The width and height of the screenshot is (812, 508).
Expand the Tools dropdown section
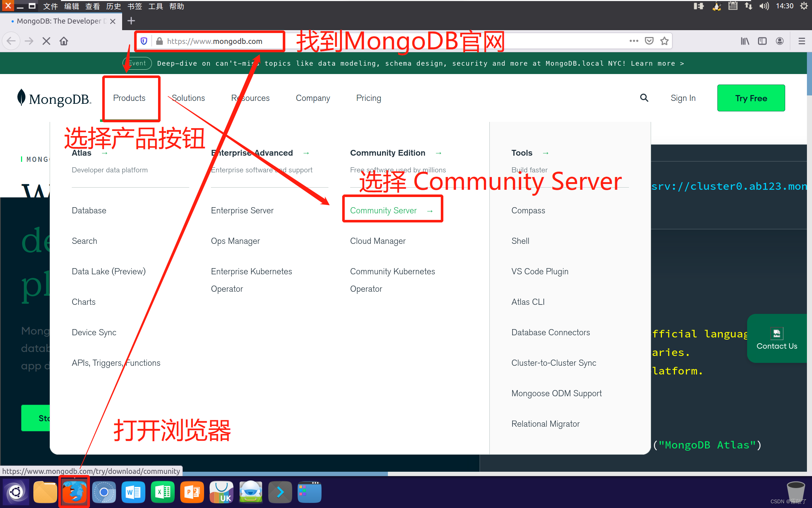pyautogui.click(x=529, y=152)
